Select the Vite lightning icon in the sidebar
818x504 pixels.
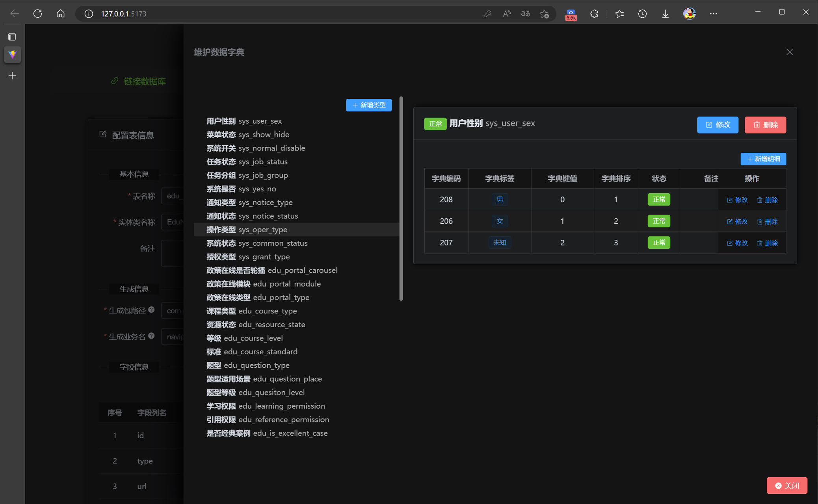click(x=12, y=55)
